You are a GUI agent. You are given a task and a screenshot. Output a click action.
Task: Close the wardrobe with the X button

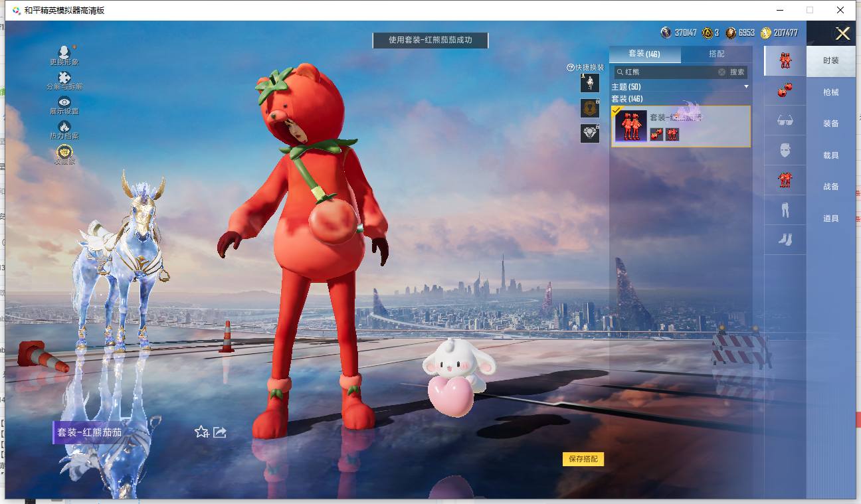(842, 34)
